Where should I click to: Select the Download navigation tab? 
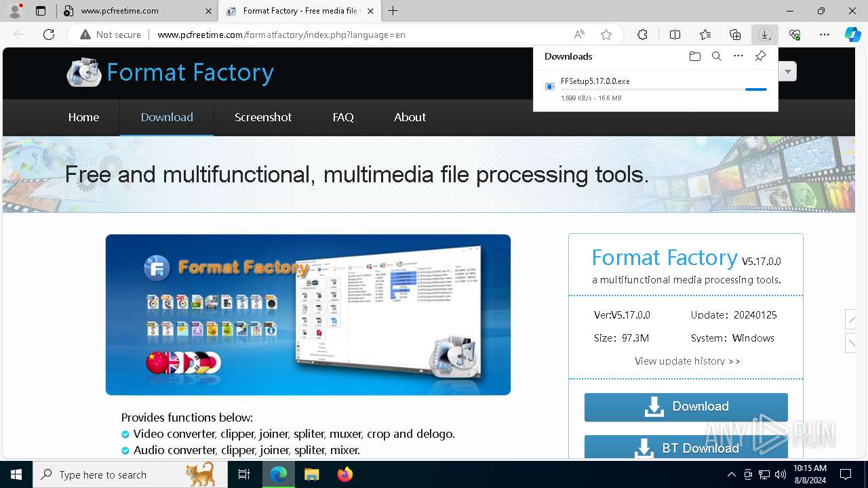tap(167, 117)
